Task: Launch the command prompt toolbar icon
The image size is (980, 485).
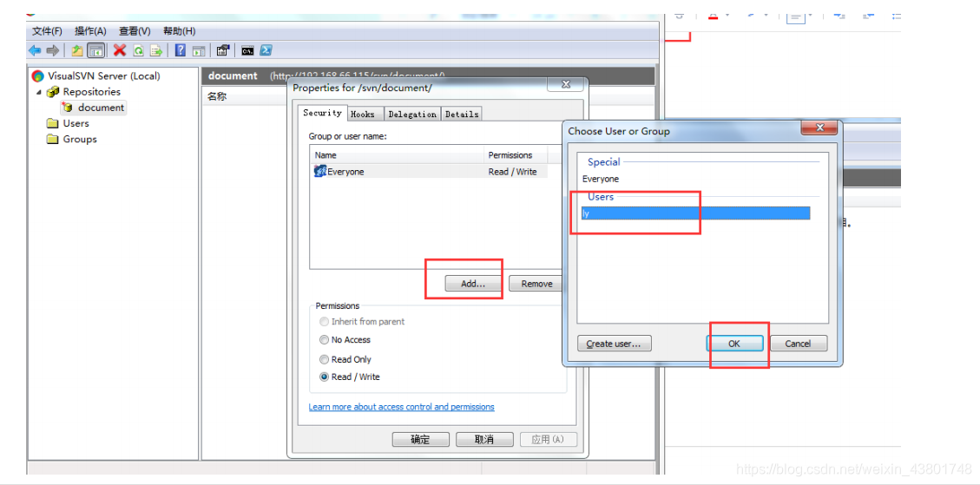Action: pos(247,50)
